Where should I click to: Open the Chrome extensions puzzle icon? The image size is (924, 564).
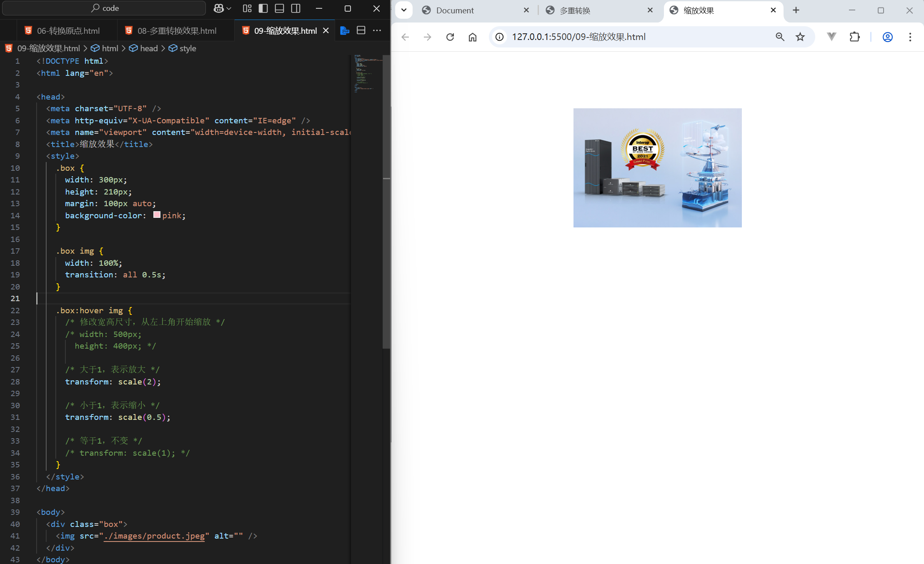pyautogui.click(x=854, y=37)
